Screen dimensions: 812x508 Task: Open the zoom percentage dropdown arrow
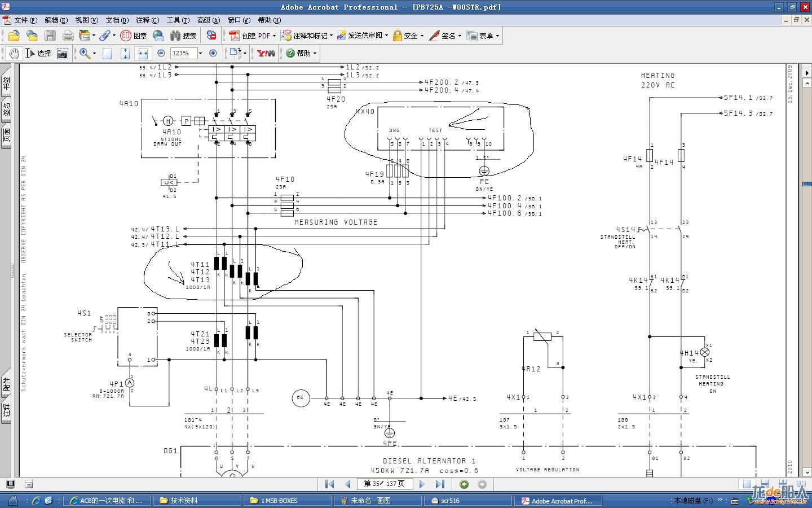click(x=200, y=53)
